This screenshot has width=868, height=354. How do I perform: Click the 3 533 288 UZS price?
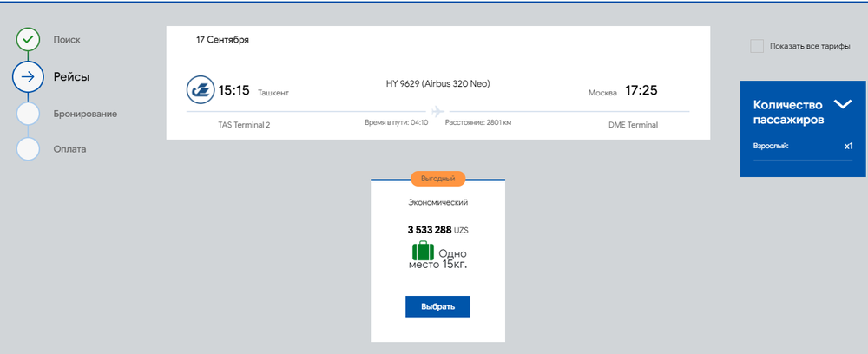(x=437, y=230)
